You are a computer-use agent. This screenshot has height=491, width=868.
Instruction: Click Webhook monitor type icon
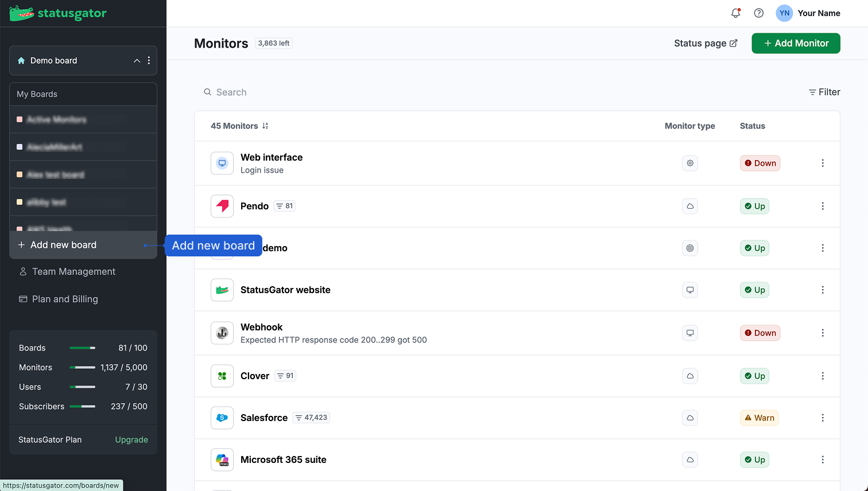pyautogui.click(x=690, y=333)
